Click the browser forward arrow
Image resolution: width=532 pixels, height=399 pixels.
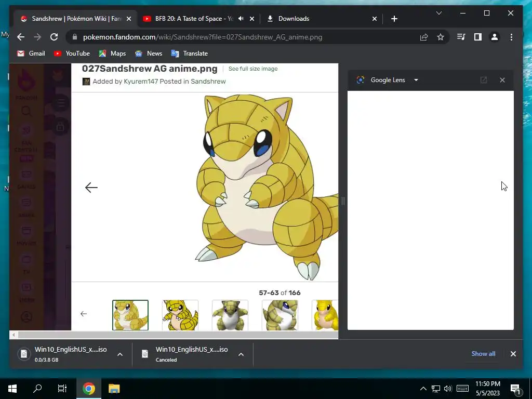pos(37,37)
